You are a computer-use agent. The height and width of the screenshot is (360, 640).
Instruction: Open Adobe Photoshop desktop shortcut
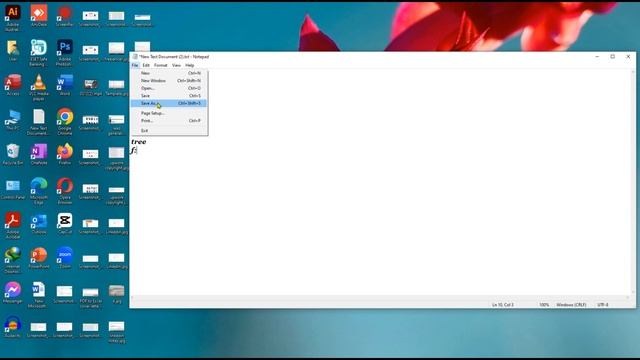click(x=64, y=53)
